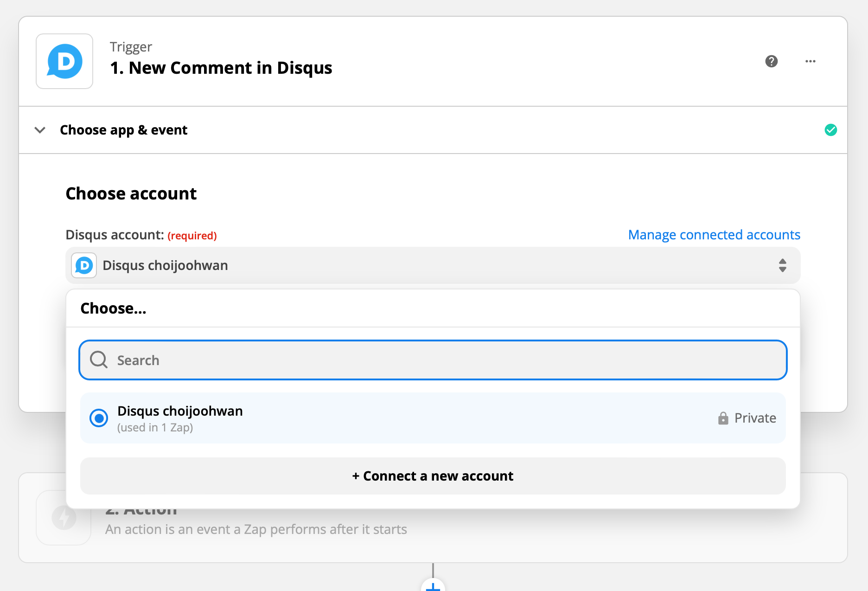
Task: Click Connect a new account
Action: 433,475
